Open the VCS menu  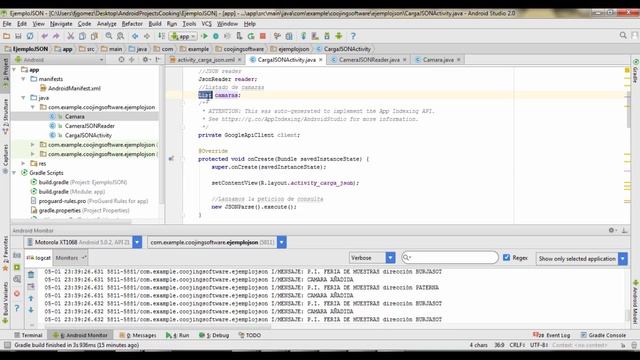[207, 24]
